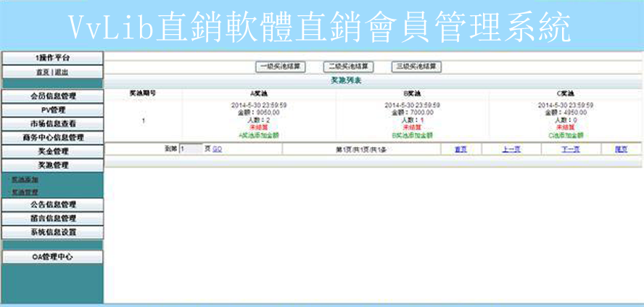Open the 奖池添加 submenu link
644x307 pixels.
pyautogui.click(x=25, y=179)
